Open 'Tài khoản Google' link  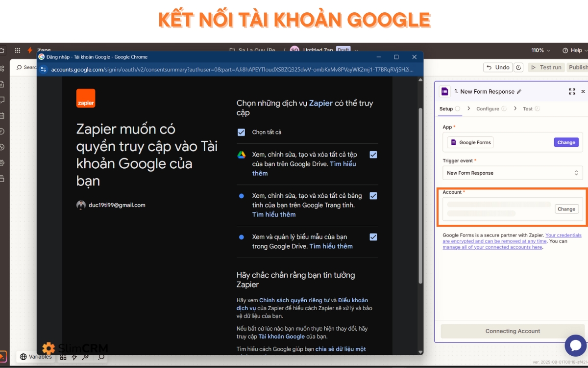(x=282, y=337)
